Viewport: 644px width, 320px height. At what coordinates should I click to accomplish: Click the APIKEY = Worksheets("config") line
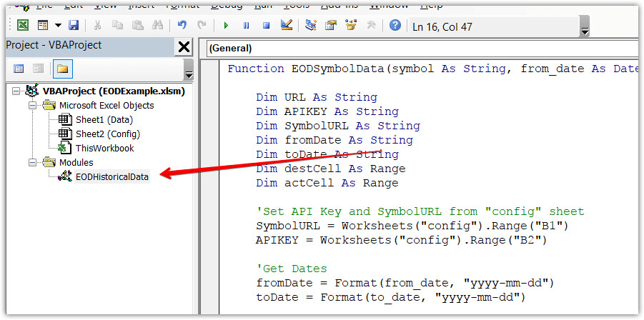point(402,240)
